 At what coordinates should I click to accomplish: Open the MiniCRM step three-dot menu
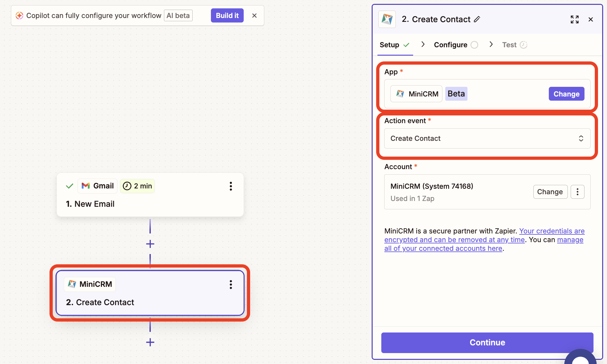(x=231, y=285)
